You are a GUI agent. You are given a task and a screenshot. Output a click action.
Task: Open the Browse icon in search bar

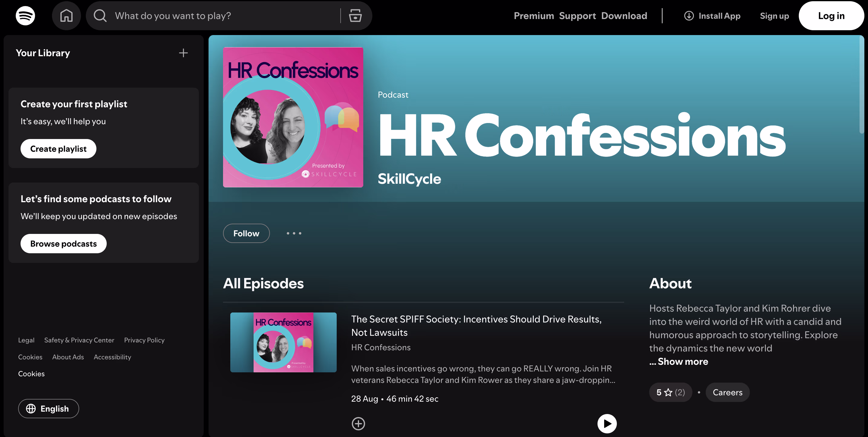pyautogui.click(x=355, y=15)
